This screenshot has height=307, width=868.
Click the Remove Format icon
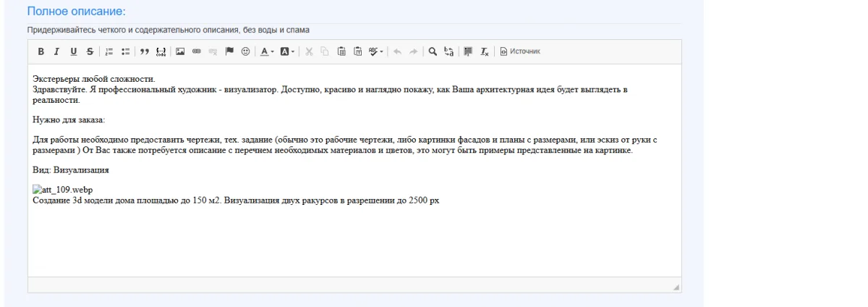[x=485, y=51]
